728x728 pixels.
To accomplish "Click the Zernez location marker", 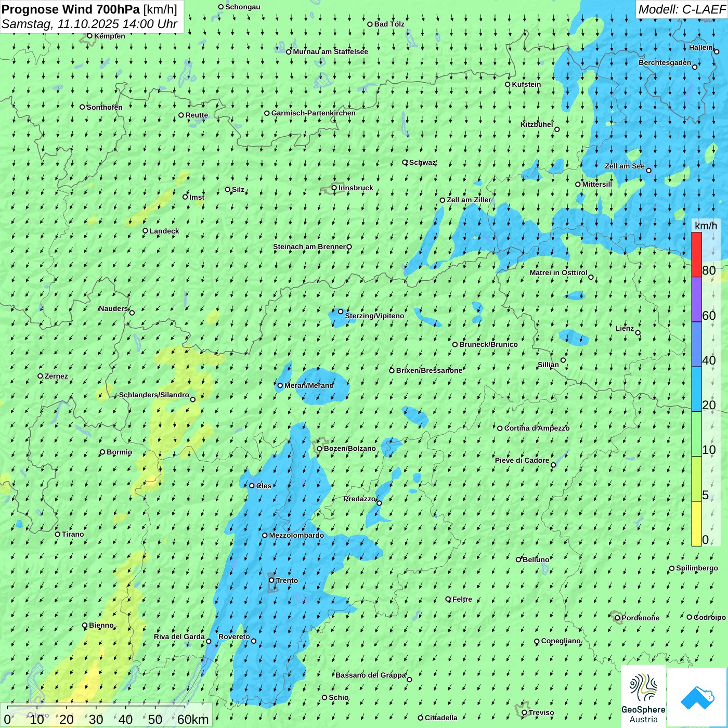I will [41, 376].
